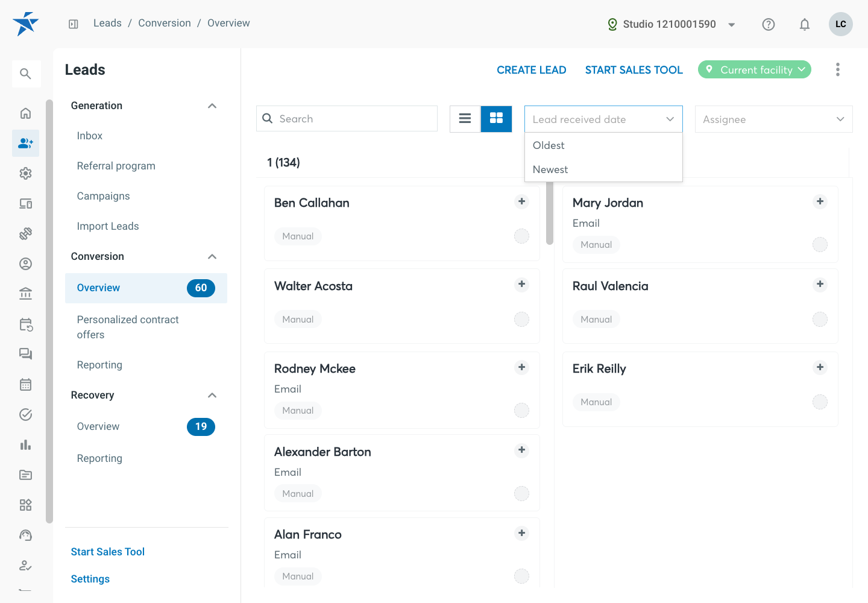Open Referral program in sidebar
The width and height of the screenshot is (868, 603).
[116, 166]
